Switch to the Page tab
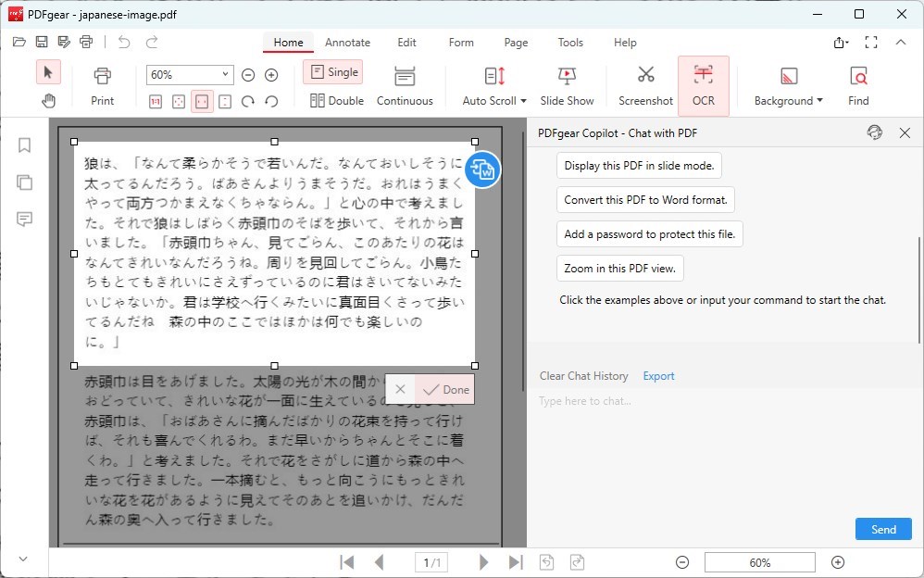 [516, 43]
